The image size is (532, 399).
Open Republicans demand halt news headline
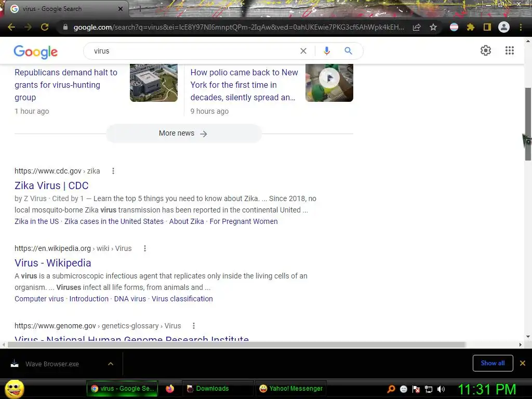[x=66, y=85]
